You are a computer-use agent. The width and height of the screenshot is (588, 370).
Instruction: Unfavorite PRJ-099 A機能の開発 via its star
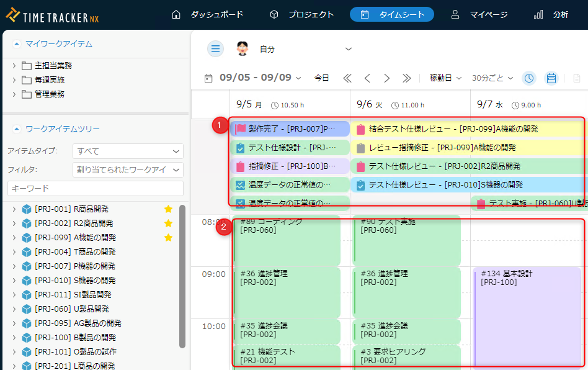(x=168, y=238)
